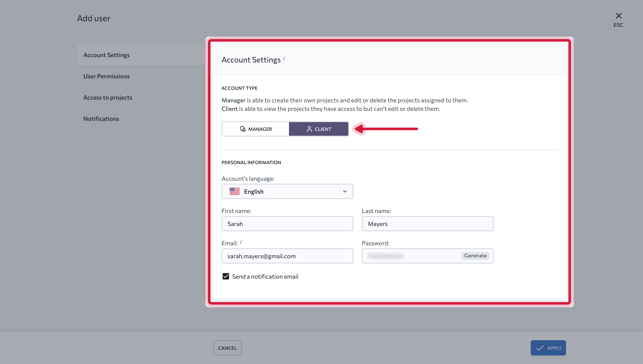Click the US flag icon in language field
Viewport: 643px width, 364px height.
(235, 192)
